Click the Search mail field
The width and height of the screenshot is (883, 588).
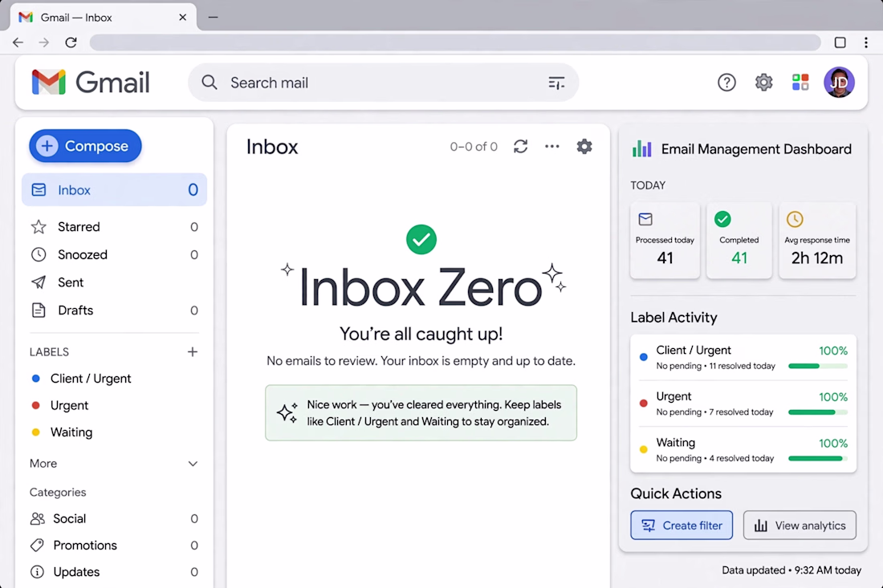click(383, 83)
